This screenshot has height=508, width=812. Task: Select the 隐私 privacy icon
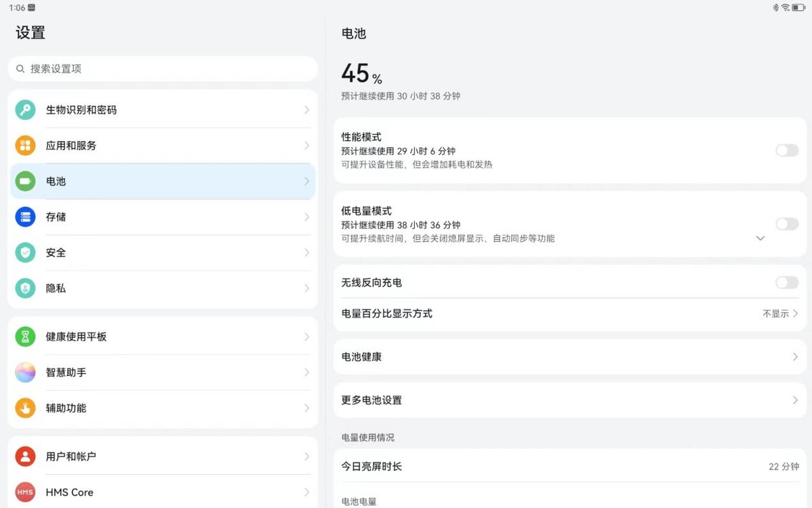click(25, 289)
